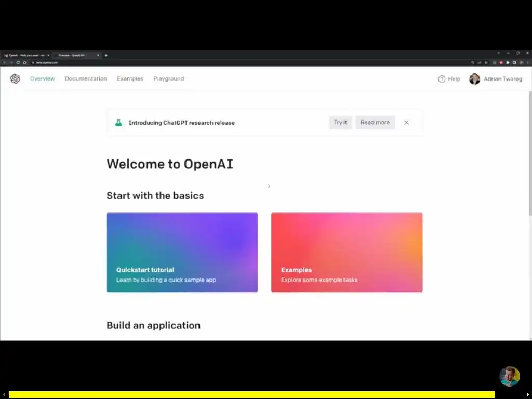Click the page vertical scrollbar thumb
Image resolution: width=532 pixels, height=399 pixels.
point(530,153)
